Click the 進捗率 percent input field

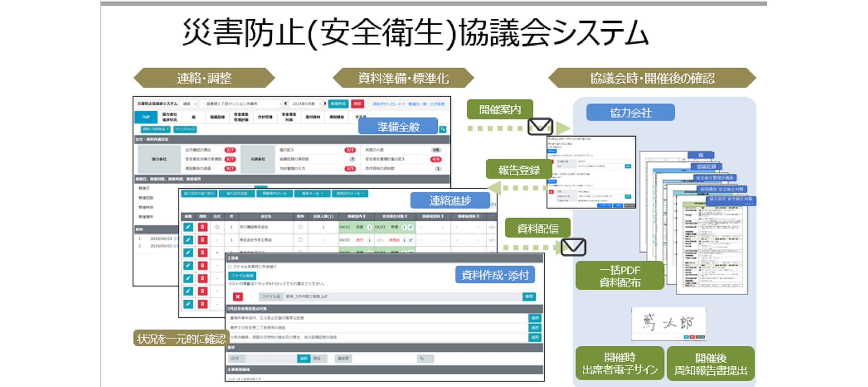click(x=384, y=358)
